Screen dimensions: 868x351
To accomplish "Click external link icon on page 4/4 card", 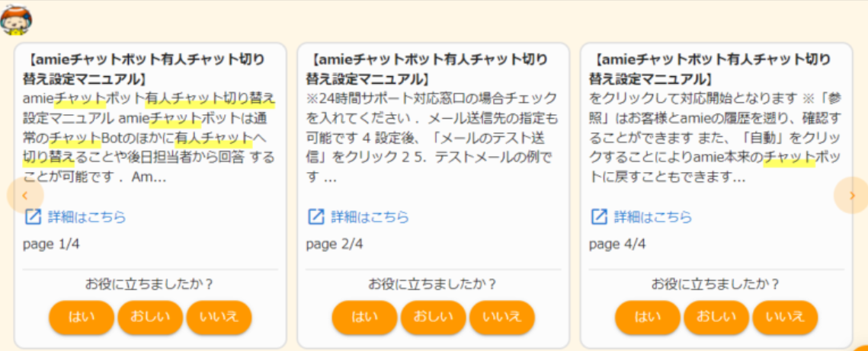I will coord(599,217).
